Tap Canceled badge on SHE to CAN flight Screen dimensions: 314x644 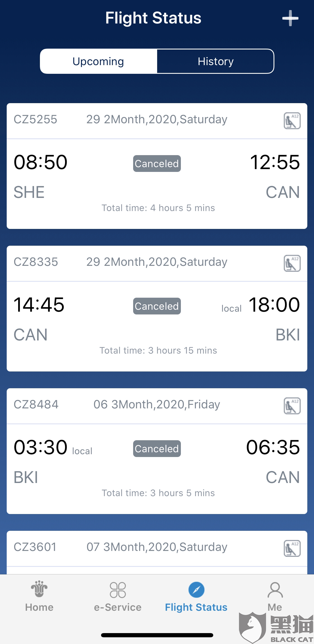tap(157, 164)
